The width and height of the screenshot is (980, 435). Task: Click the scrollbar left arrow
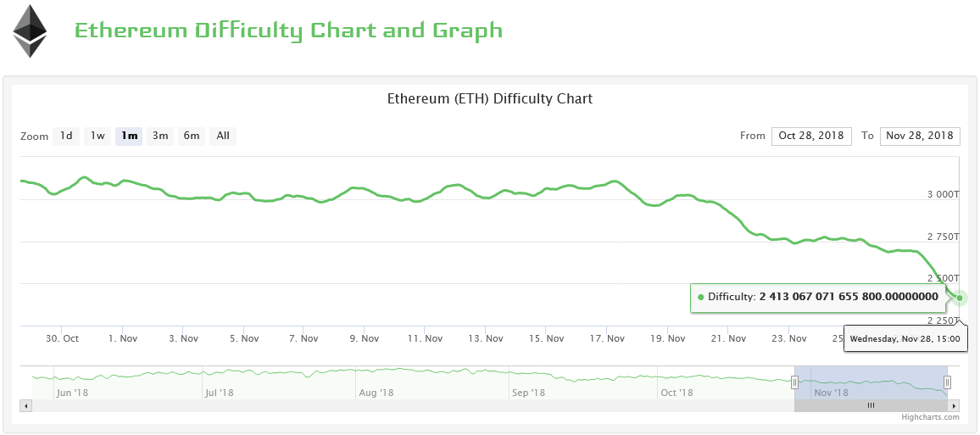pos(25,406)
